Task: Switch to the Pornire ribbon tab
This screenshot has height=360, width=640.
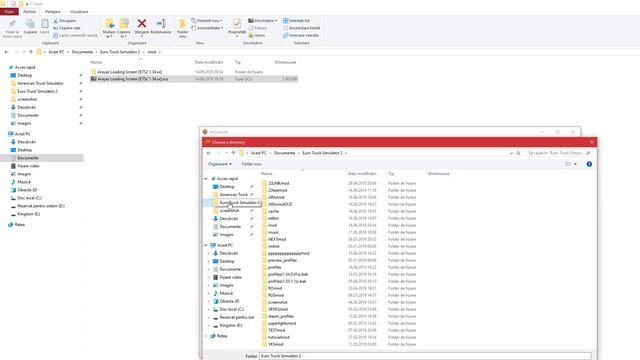Action: click(29, 11)
